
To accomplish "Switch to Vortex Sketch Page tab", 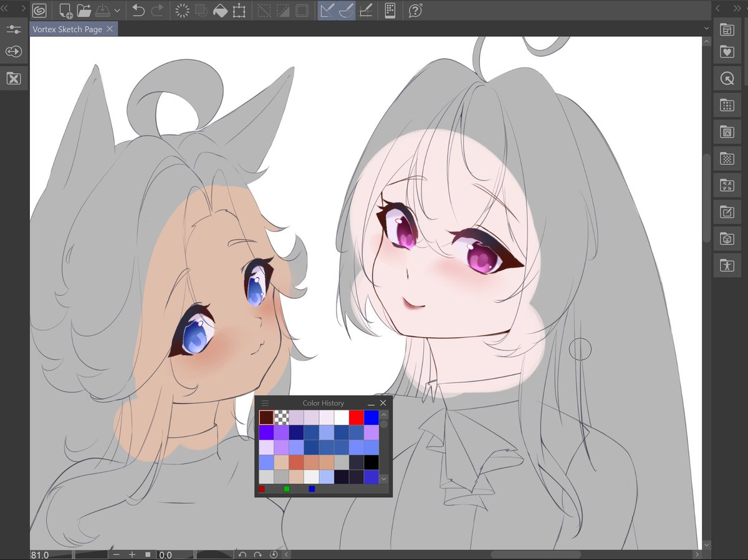I will click(x=67, y=29).
